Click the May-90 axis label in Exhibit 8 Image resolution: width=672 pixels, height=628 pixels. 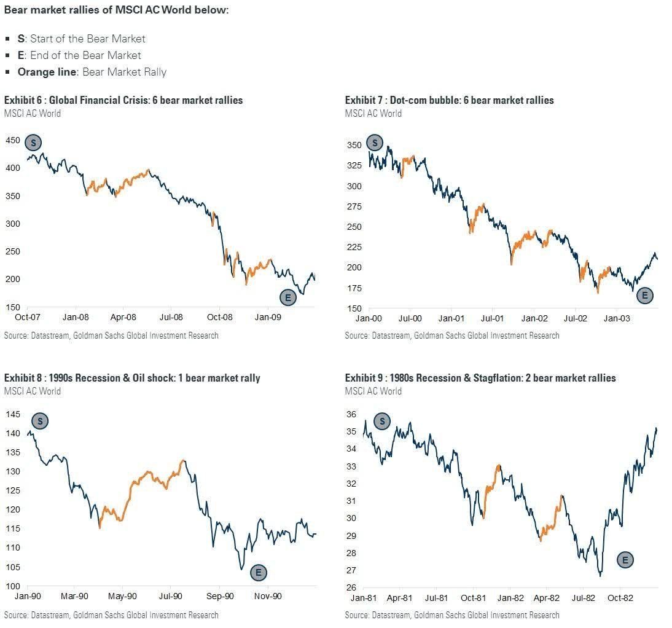(122, 596)
